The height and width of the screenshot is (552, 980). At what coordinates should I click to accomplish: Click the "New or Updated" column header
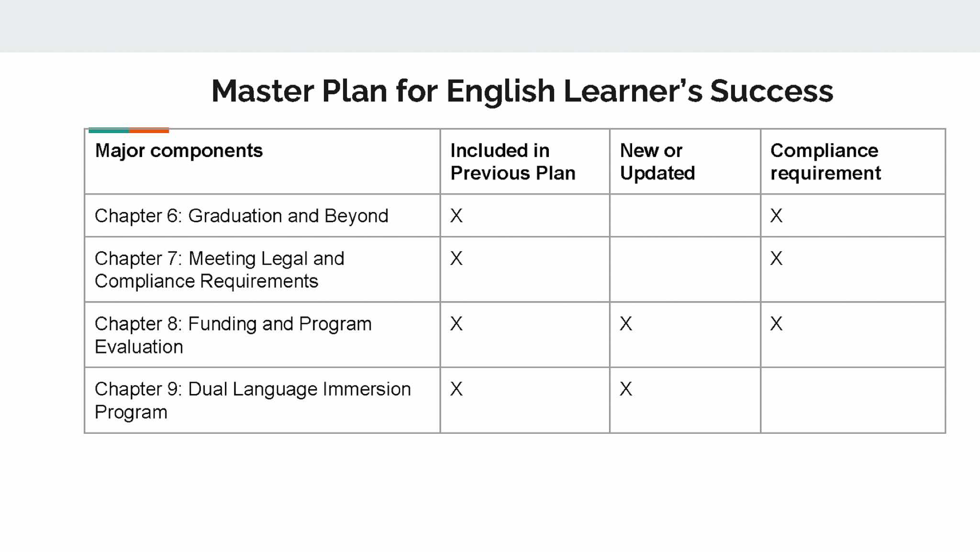[657, 162]
